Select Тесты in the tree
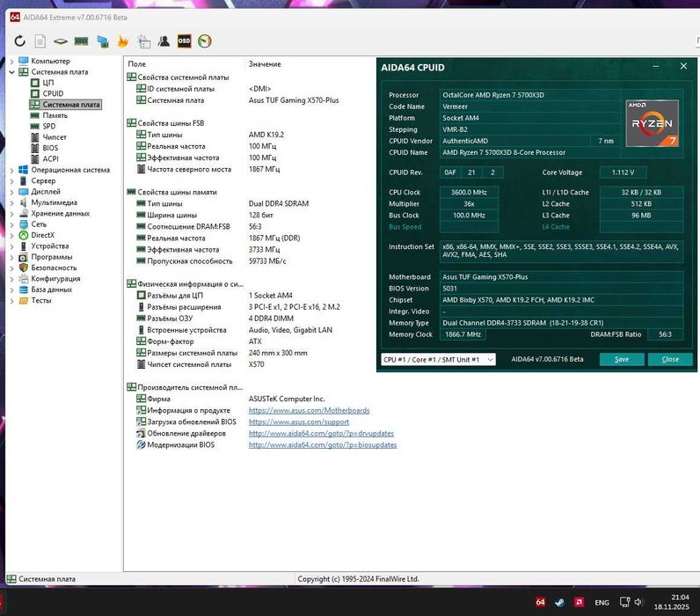Viewport: 700px width, 616px height. pos(41,300)
